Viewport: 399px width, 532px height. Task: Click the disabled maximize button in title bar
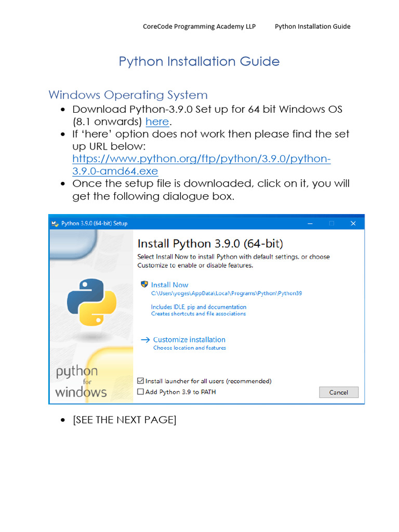[331, 223]
